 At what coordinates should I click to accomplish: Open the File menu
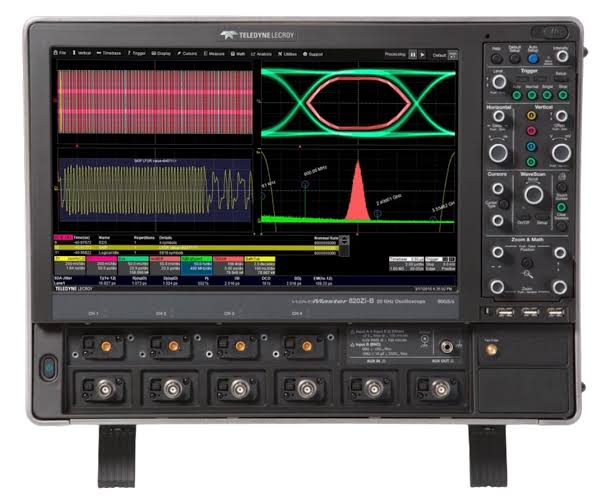60,53
